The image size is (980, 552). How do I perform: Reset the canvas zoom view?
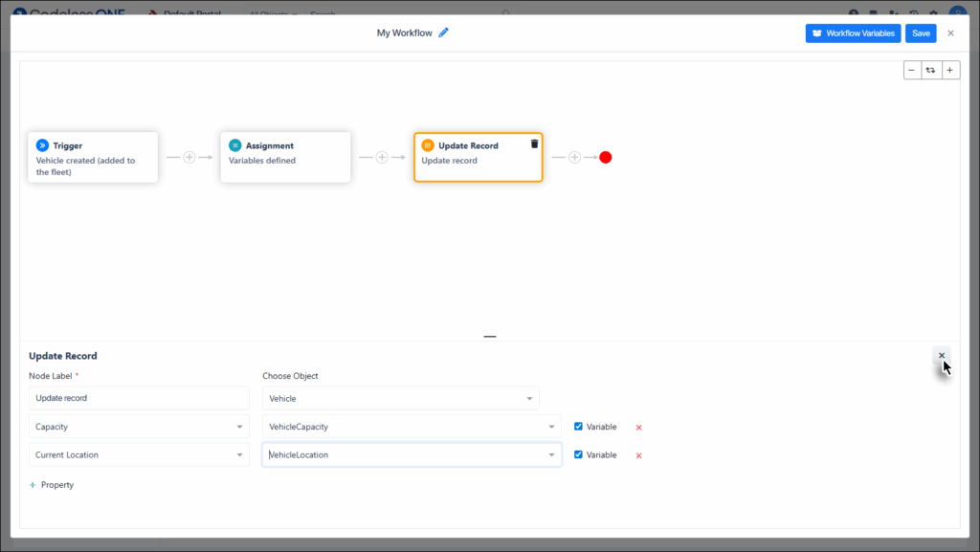931,70
